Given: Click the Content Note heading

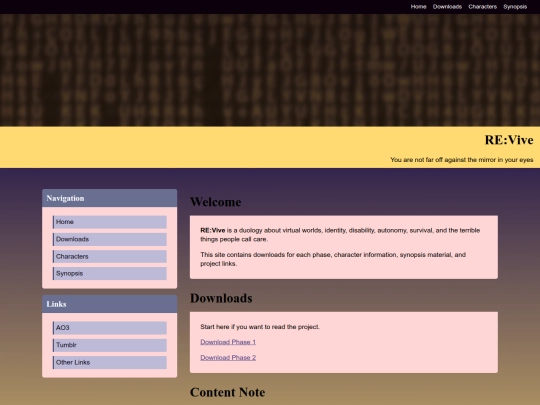Looking at the screenshot, I should pos(227,392).
